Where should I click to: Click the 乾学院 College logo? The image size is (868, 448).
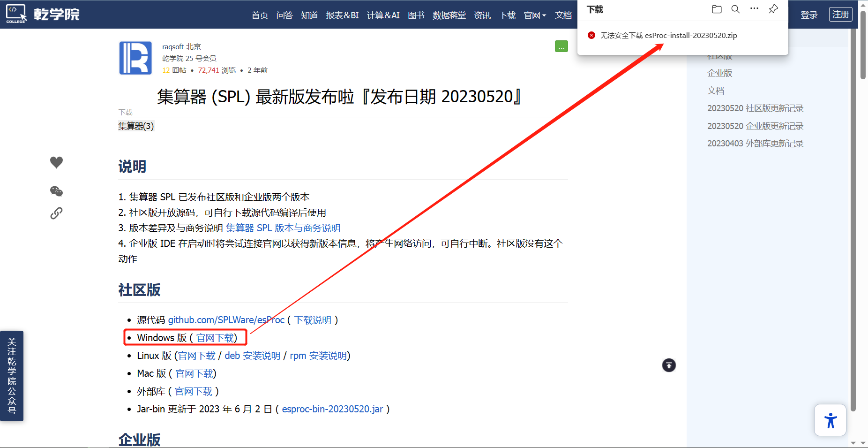(x=43, y=14)
